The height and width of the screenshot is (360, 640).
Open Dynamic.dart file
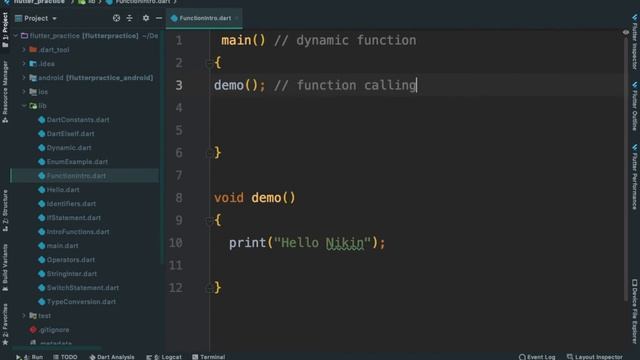click(69, 148)
